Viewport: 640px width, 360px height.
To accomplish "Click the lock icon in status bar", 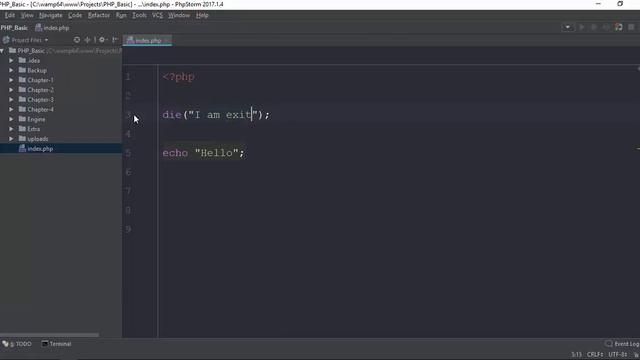I will tap(636, 355).
